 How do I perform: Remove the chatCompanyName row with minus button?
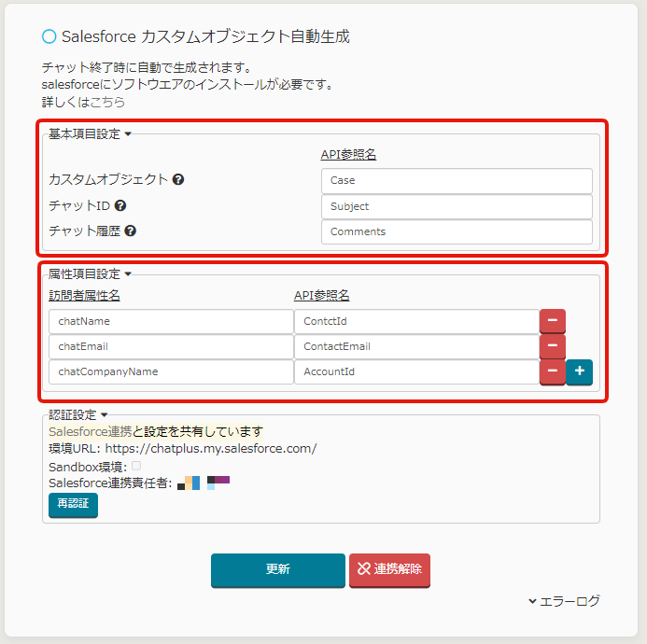tap(553, 371)
